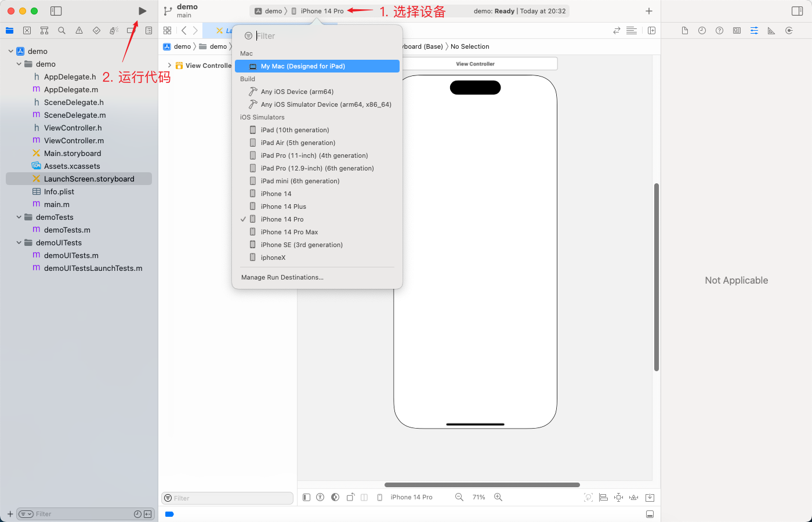812x522 pixels.
Task: Choose iPhone SE (3rd generation) simulator
Action: tap(317, 245)
